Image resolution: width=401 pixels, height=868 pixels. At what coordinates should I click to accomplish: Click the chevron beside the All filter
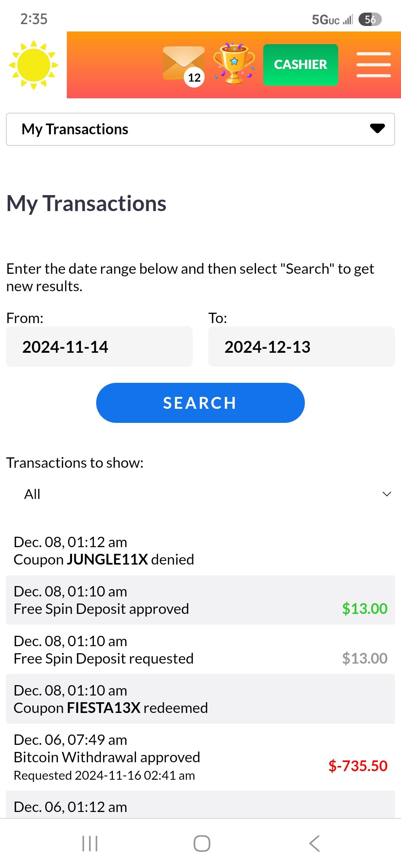click(x=387, y=494)
